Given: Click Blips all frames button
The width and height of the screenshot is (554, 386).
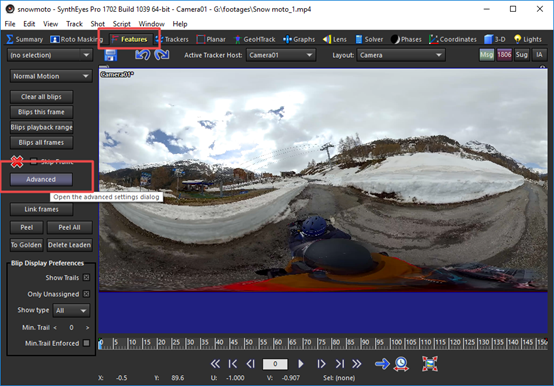Looking at the screenshot, I should 41,143.
